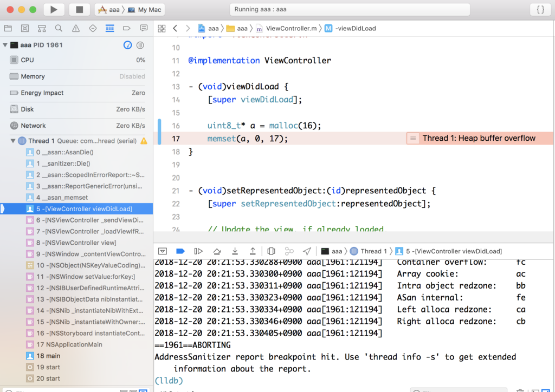Click the Stop button in toolbar
Screen dimensions: 555x392
(79, 10)
